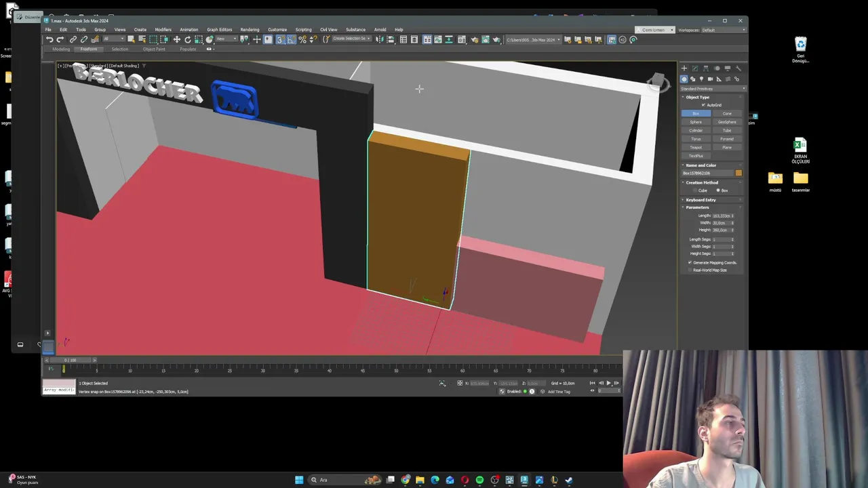Select the Select and Link tool
The height and width of the screenshot is (488, 868).
click(73, 39)
